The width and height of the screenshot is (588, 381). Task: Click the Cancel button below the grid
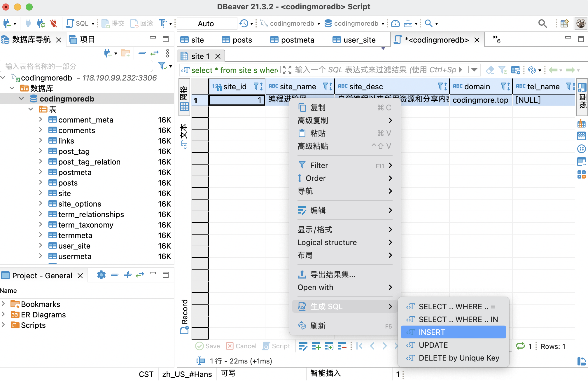(x=241, y=346)
